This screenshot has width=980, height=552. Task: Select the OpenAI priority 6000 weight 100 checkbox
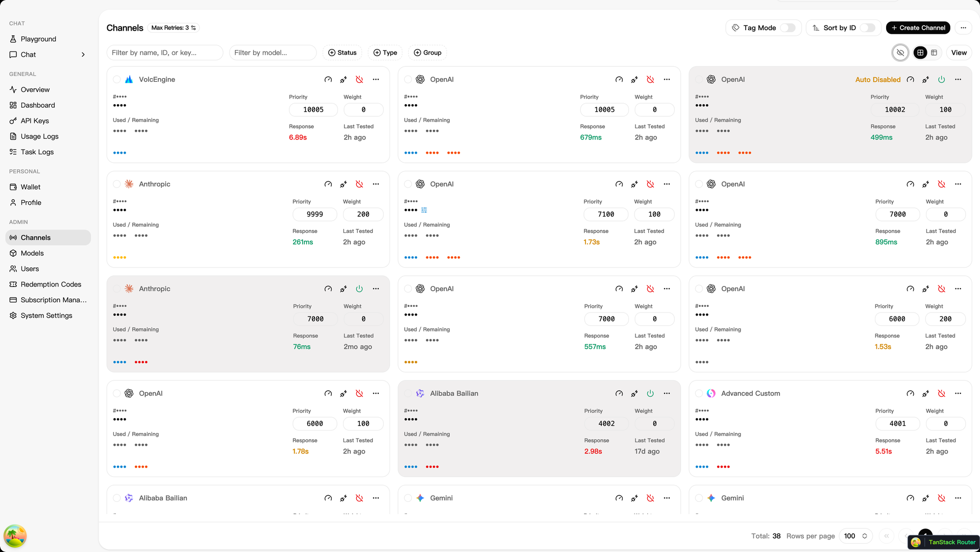coord(117,394)
